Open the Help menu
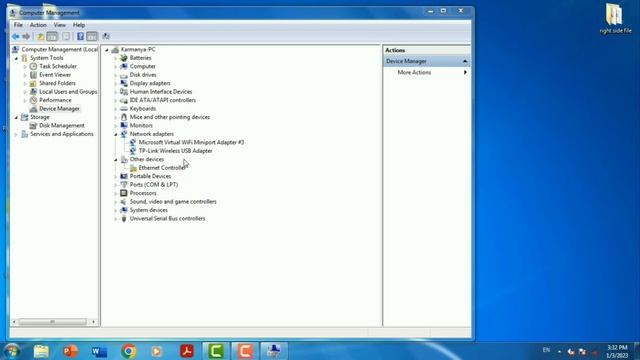 coord(79,25)
